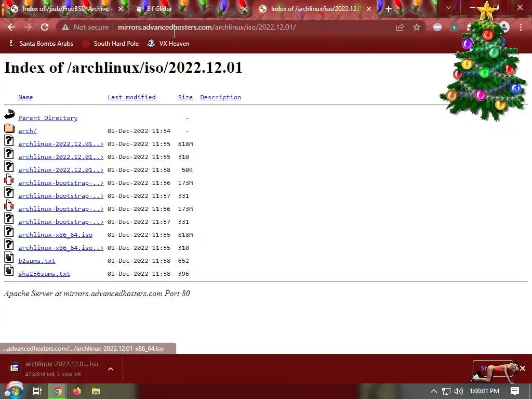Open b2sums.txt file link
This screenshot has width=532, height=399.
(37, 261)
